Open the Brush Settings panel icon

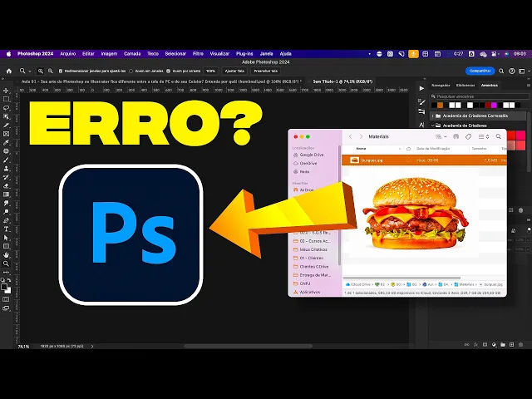click(421, 101)
